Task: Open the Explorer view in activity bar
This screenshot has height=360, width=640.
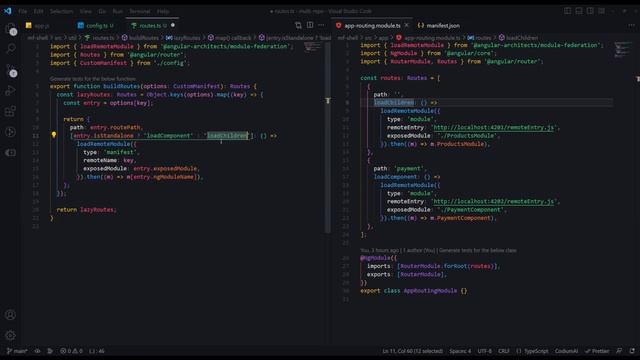Action: point(11,29)
